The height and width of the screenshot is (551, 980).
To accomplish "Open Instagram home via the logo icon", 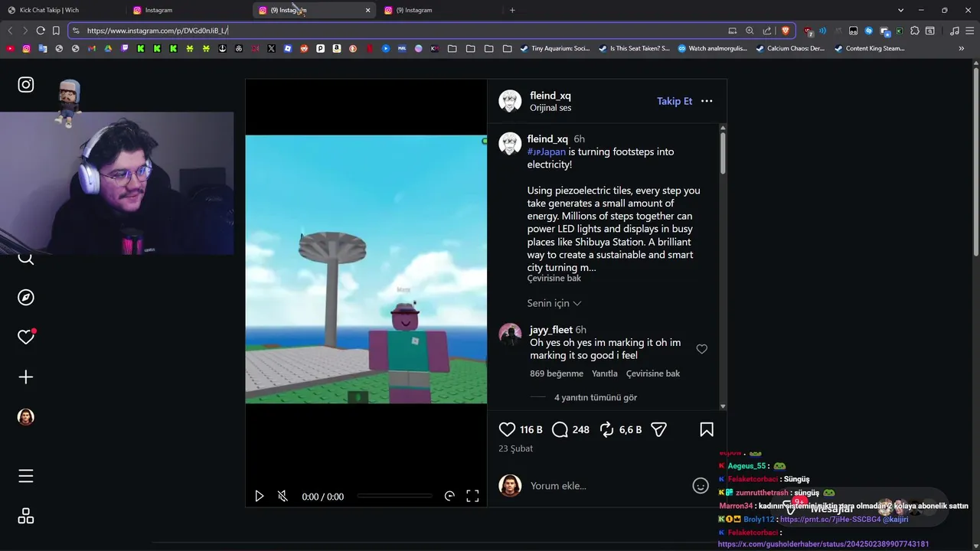I will [26, 85].
